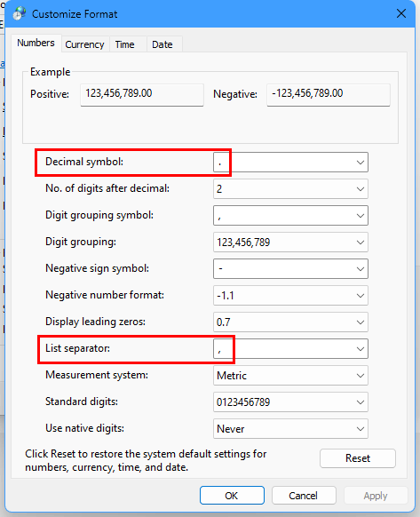Click the Digit grouping symbol label
This screenshot has width=420, height=517.
[99, 215]
